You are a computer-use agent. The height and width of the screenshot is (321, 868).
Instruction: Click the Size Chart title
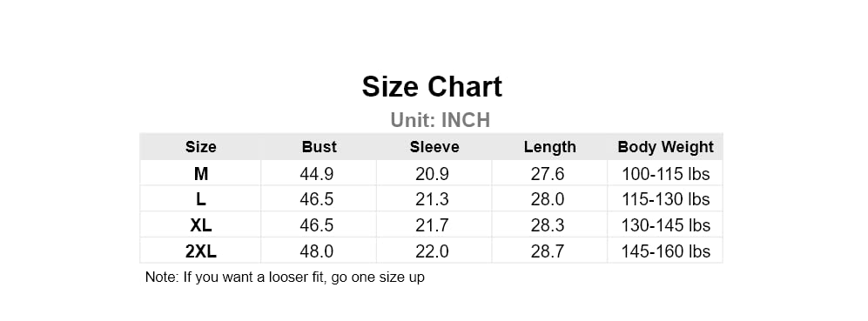432,87
